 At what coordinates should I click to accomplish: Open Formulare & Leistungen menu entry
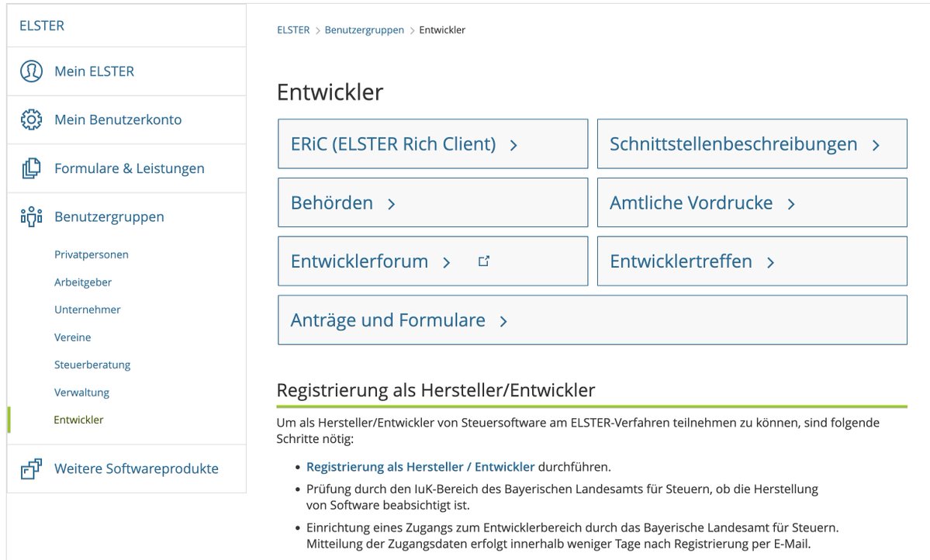pyautogui.click(x=126, y=168)
